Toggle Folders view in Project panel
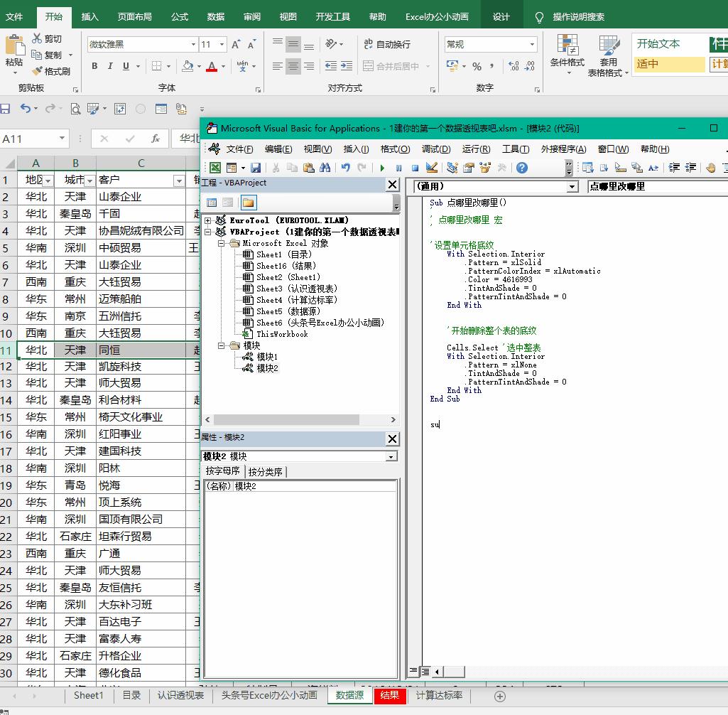Image resolution: width=728 pixels, height=715 pixels. [248, 203]
